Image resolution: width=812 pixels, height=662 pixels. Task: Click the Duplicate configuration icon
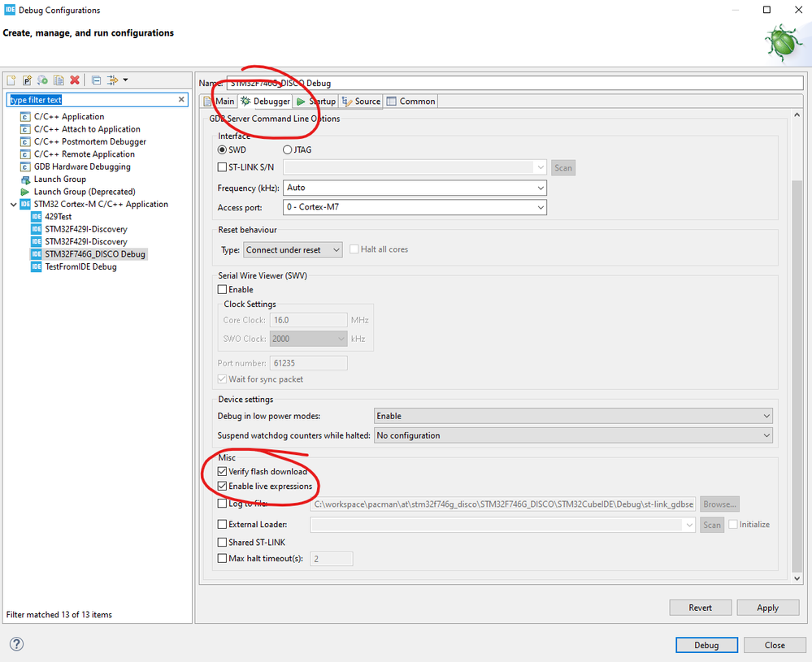click(59, 80)
